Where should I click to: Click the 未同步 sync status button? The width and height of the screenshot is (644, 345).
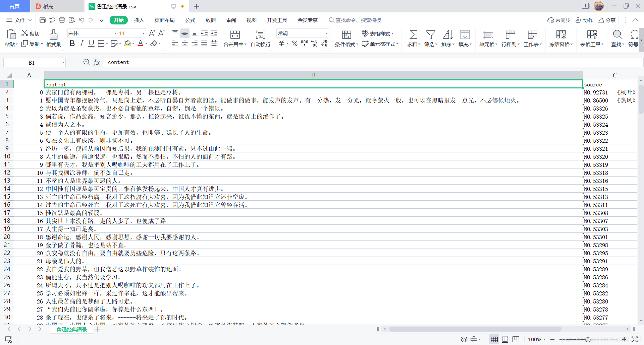coord(559,20)
